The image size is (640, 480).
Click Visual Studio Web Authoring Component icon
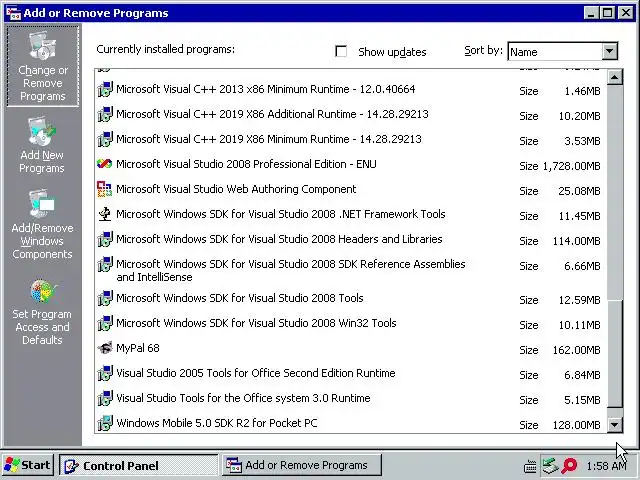pyautogui.click(x=104, y=189)
